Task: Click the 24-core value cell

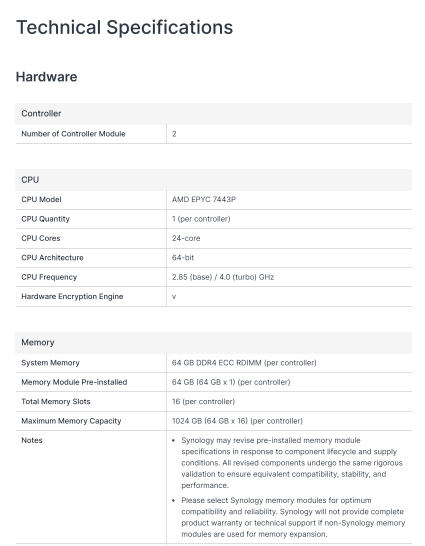Action: click(289, 239)
